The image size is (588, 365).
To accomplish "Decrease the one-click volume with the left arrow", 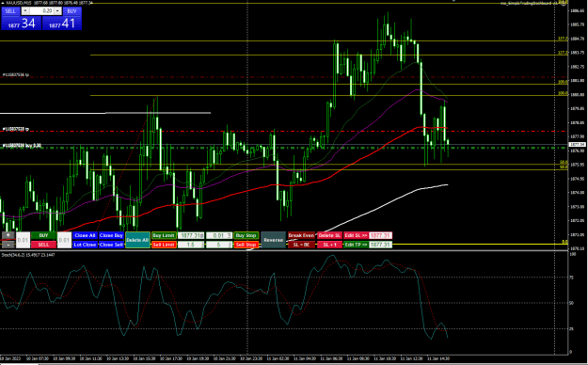I will pyautogui.click(x=25, y=11).
